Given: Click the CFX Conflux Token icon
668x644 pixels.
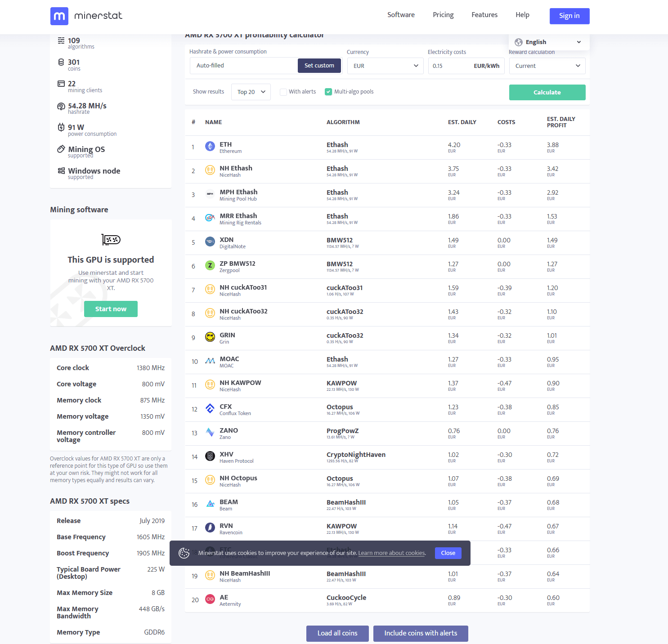Looking at the screenshot, I should 210,408.
